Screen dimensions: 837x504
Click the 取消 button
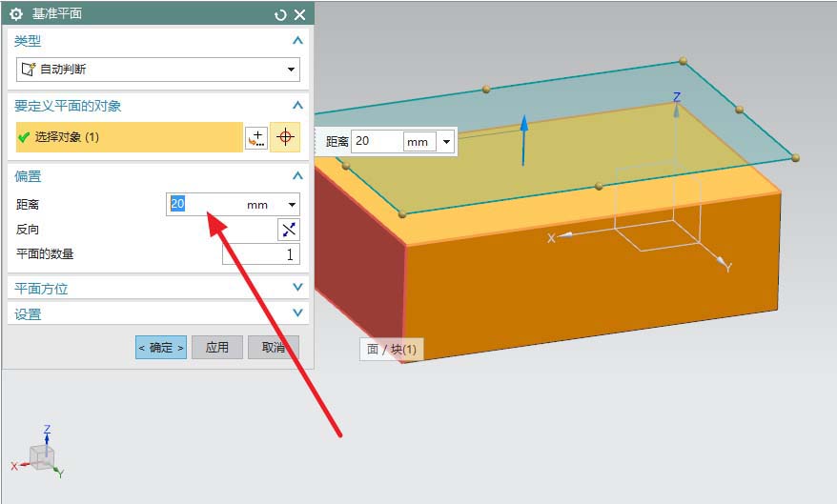click(274, 347)
